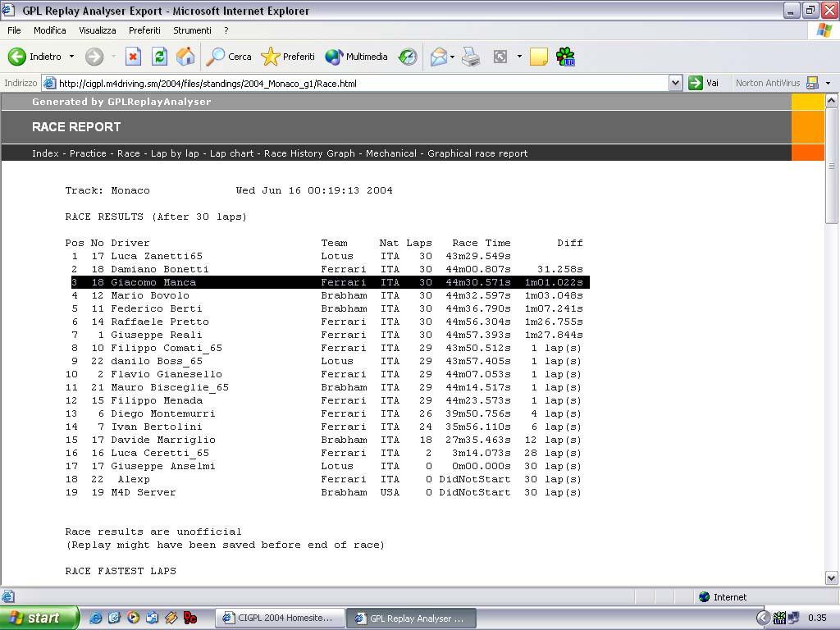Open the ? help menu

click(226, 30)
